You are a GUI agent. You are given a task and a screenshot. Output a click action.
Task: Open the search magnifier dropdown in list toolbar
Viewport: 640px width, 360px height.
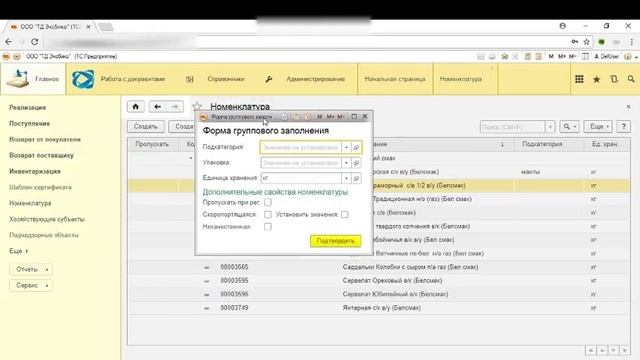pos(569,127)
